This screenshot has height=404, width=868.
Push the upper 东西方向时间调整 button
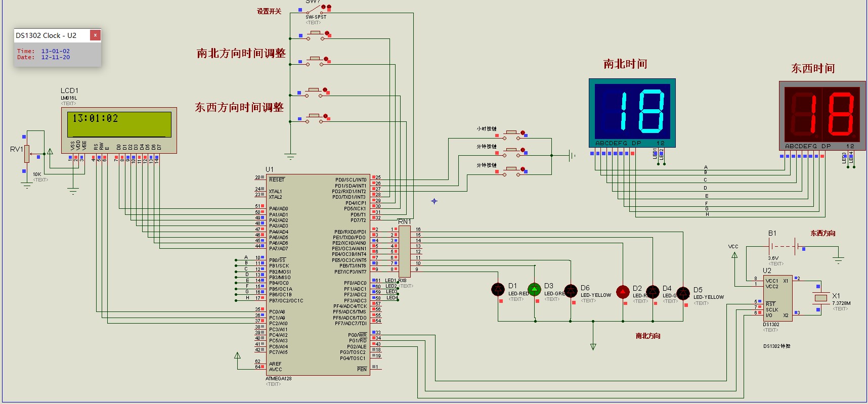(x=314, y=92)
